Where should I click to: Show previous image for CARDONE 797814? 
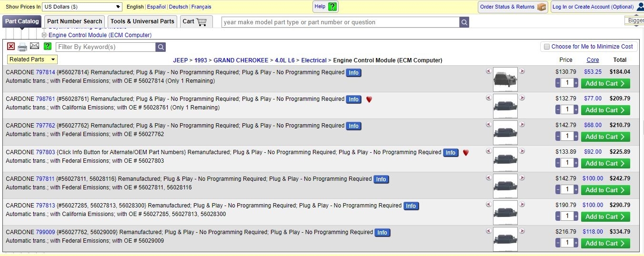489,71
